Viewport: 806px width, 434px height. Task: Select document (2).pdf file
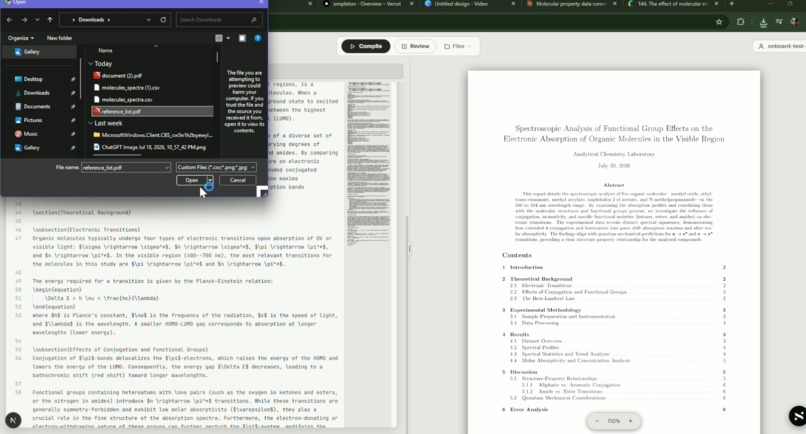click(x=121, y=76)
